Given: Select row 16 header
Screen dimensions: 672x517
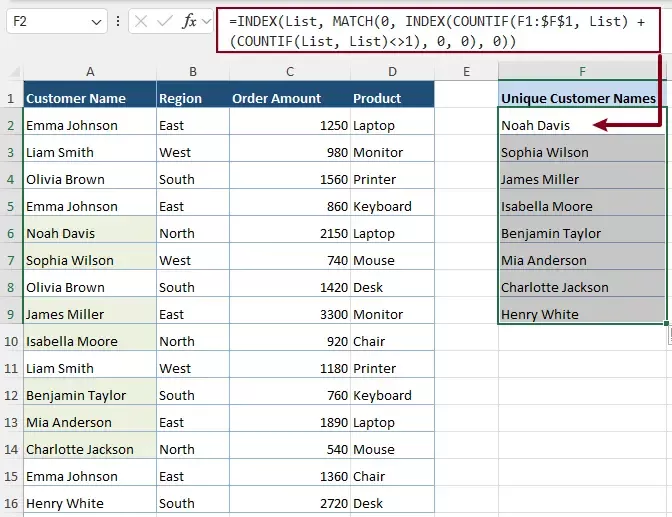Looking at the screenshot, I should tap(11, 503).
